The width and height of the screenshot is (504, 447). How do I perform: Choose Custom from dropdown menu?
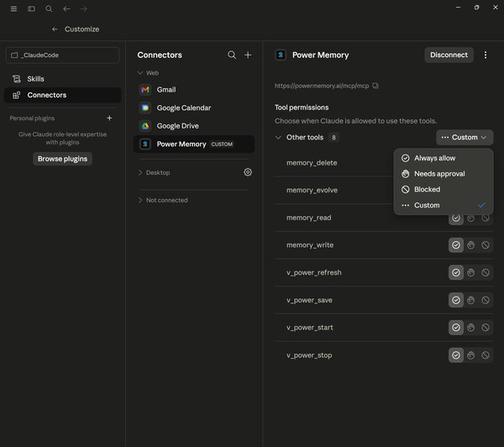coord(444,205)
